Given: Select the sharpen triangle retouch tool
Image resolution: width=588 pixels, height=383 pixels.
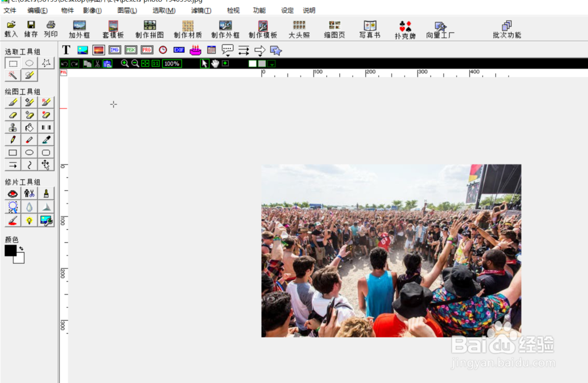Looking at the screenshot, I should point(46,207).
